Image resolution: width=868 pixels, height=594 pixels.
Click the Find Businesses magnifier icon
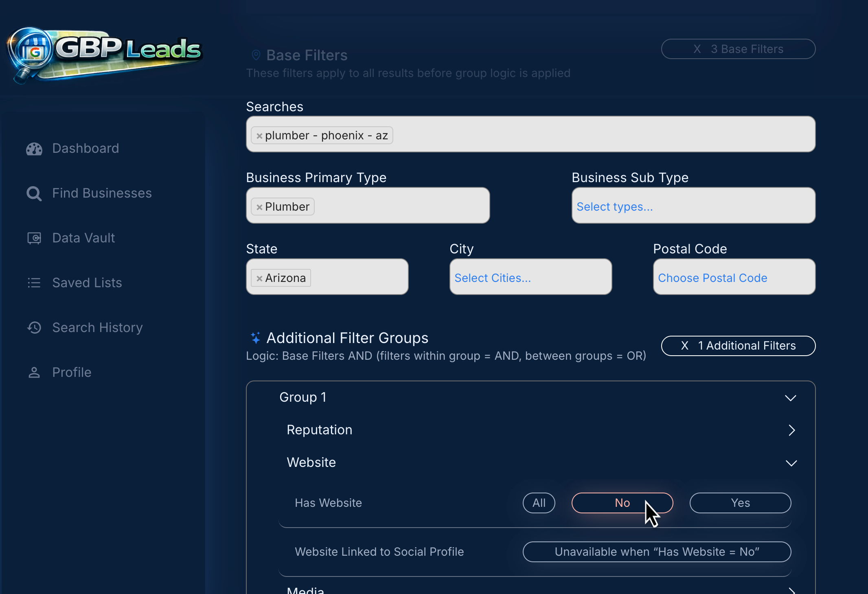coord(34,194)
